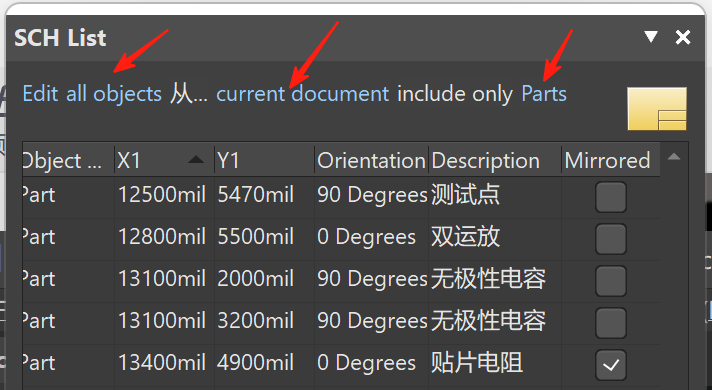Select the X1 13100mil cell in the 3200mil row

tap(164, 323)
